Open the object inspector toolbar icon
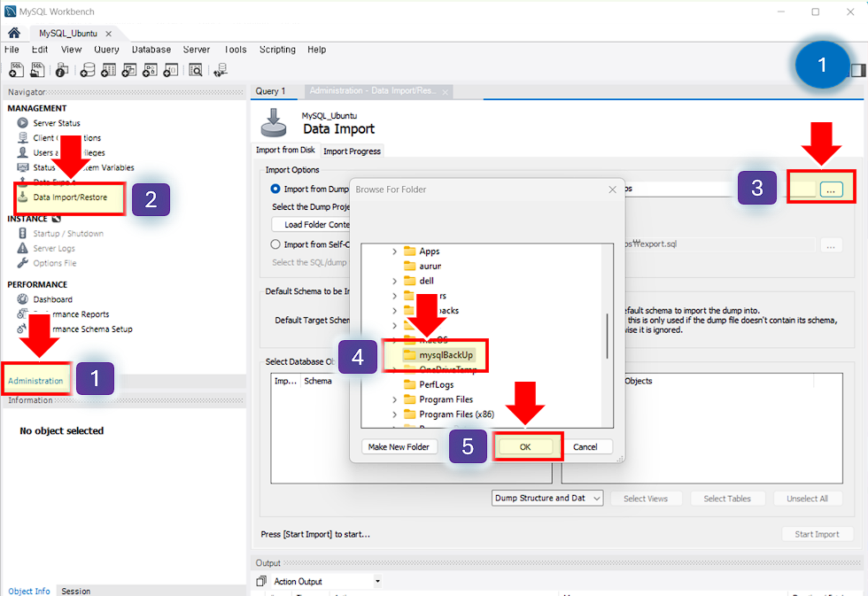The image size is (868, 596). [62, 70]
